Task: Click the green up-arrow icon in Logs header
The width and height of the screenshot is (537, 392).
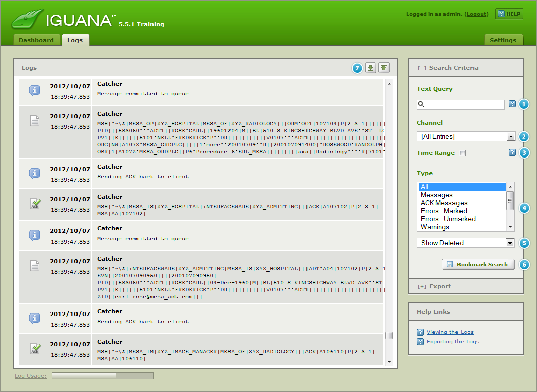Action: 384,68
